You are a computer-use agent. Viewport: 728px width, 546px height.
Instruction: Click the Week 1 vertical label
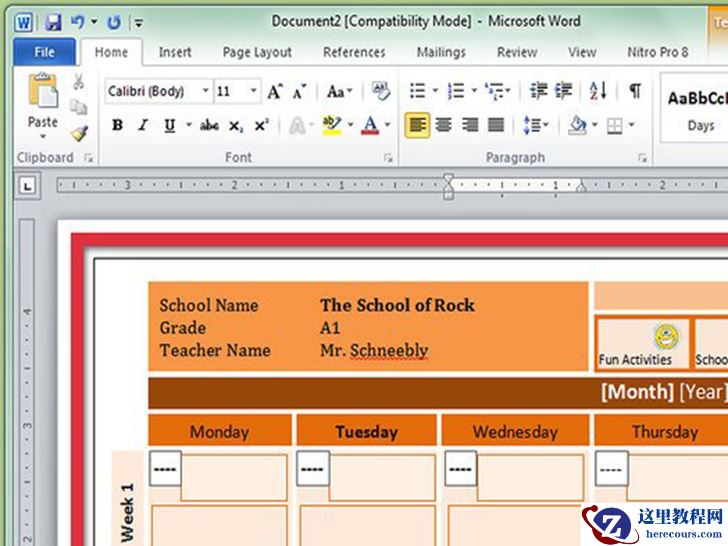pyautogui.click(x=127, y=512)
